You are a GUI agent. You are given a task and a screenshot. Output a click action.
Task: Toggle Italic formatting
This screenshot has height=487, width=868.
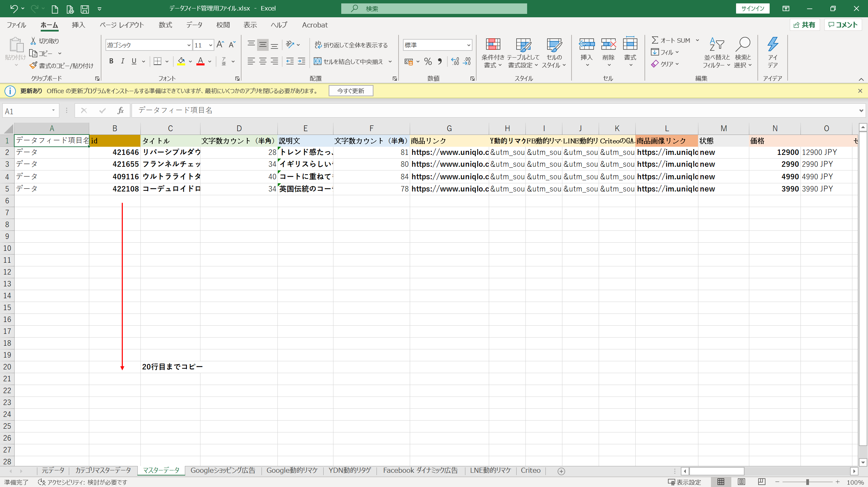point(122,61)
